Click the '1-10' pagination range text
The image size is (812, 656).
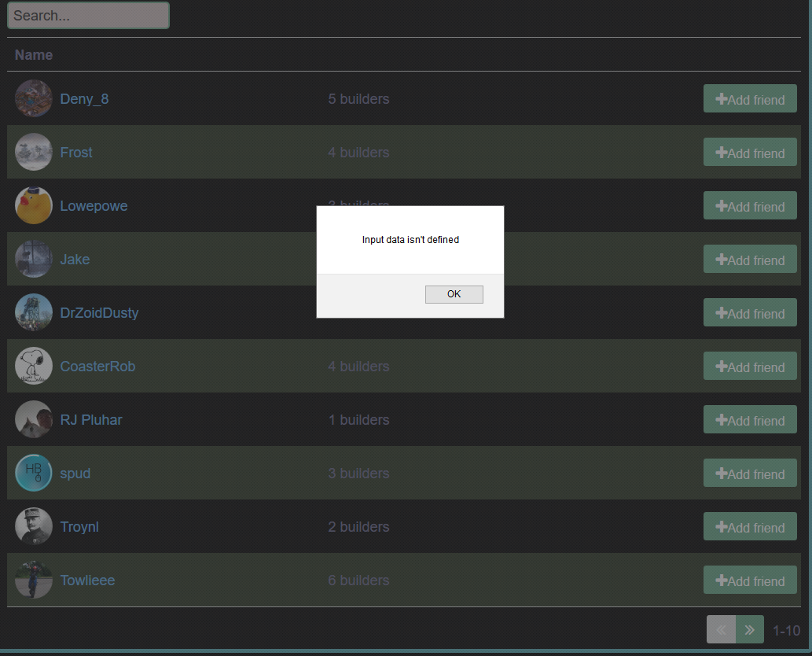[x=786, y=631]
